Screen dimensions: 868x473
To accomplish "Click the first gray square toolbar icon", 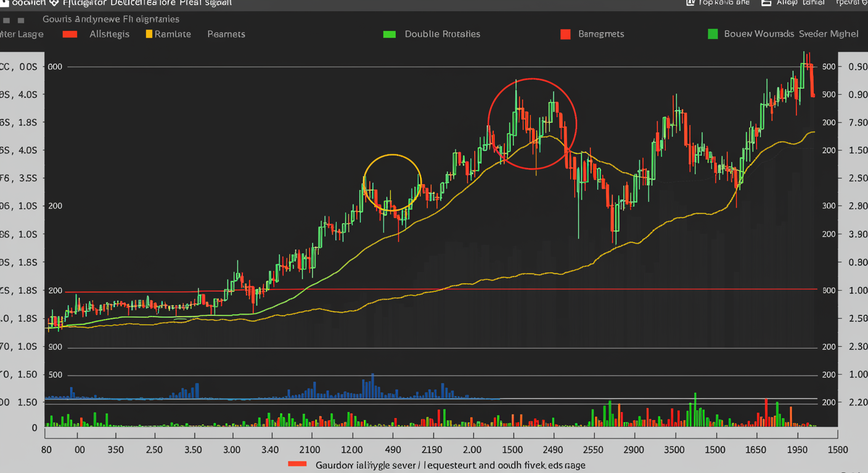I will (6, 20).
